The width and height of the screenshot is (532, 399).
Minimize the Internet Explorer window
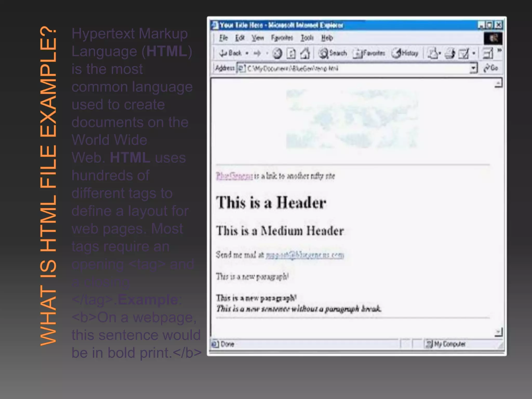coord(481,25)
